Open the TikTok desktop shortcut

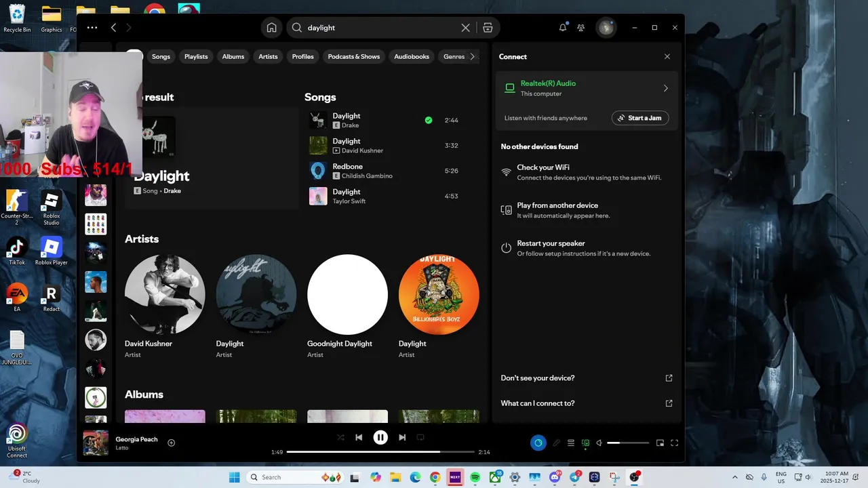pyautogui.click(x=17, y=251)
